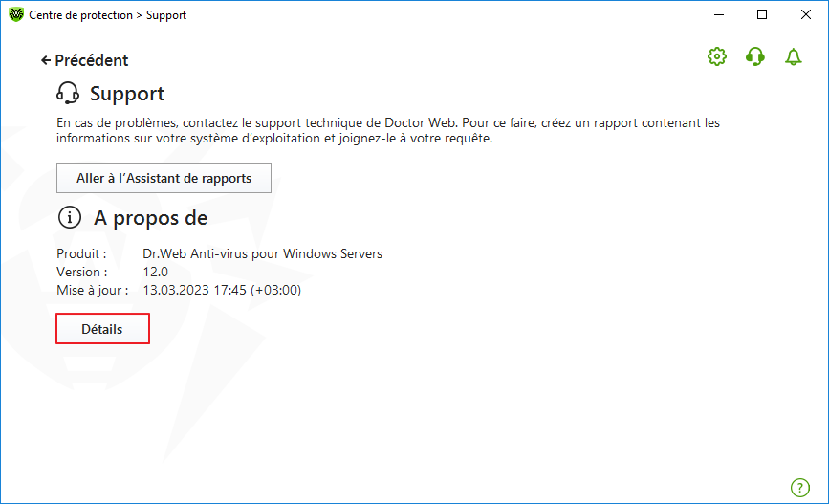The height and width of the screenshot is (504, 829).
Task: Open help via the question mark icon
Action: click(x=800, y=488)
